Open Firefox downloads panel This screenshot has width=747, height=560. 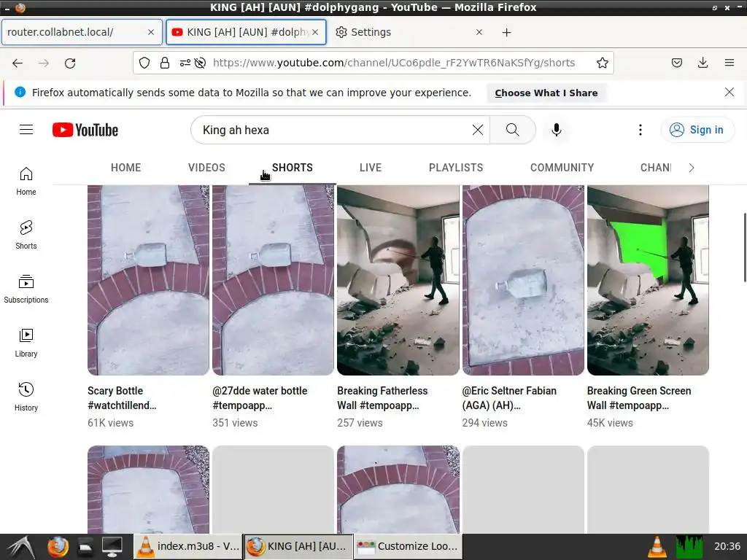point(703,63)
